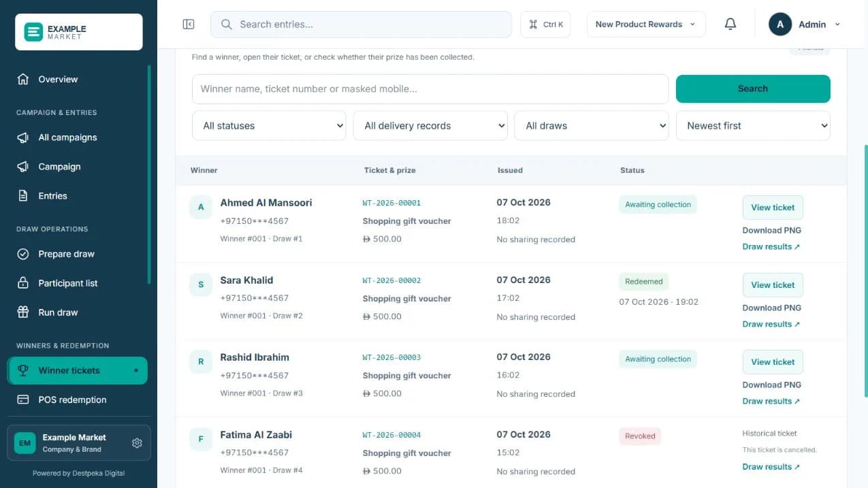The height and width of the screenshot is (488, 868).
Task: Open the All draws filter dropdown
Action: pyautogui.click(x=592, y=126)
